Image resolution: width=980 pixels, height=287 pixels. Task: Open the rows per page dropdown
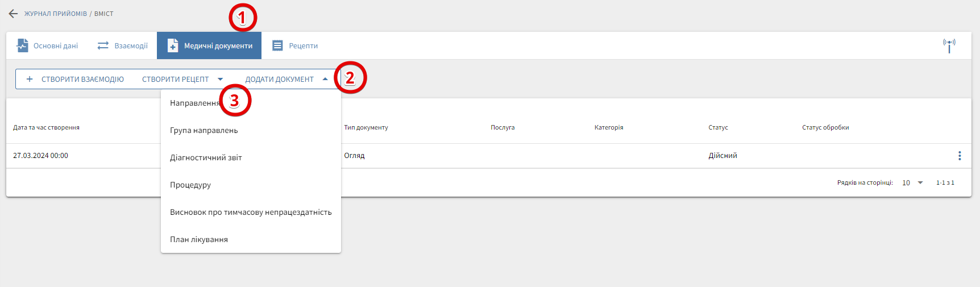[912, 182]
